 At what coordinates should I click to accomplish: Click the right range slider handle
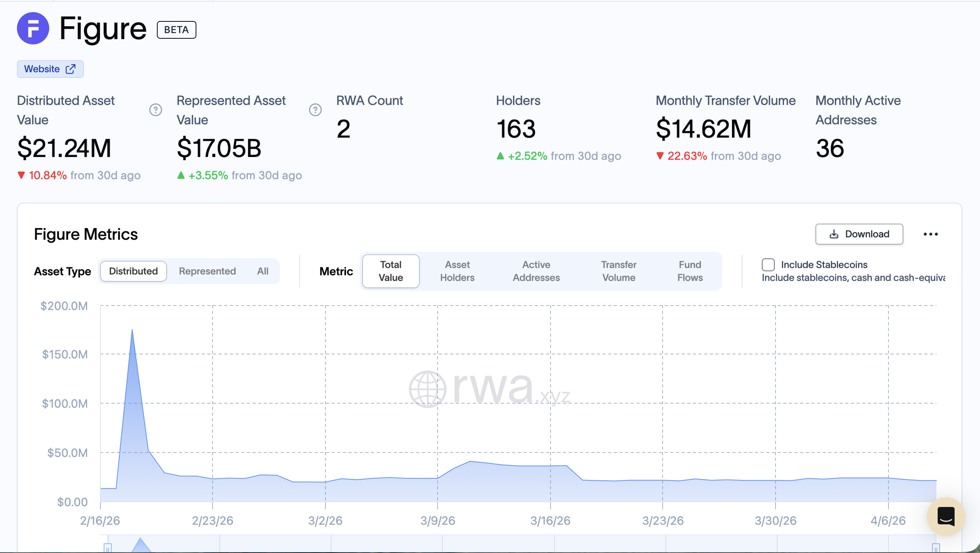(x=936, y=548)
